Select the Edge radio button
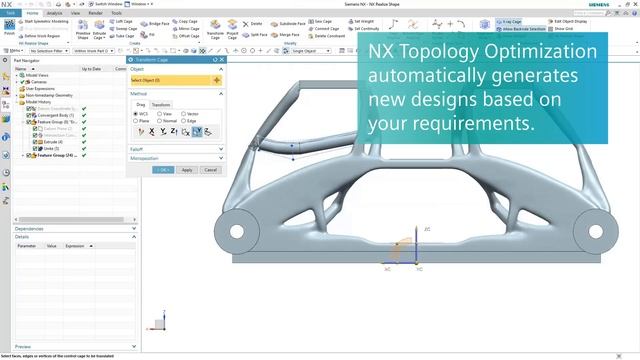 (x=183, y=121)
